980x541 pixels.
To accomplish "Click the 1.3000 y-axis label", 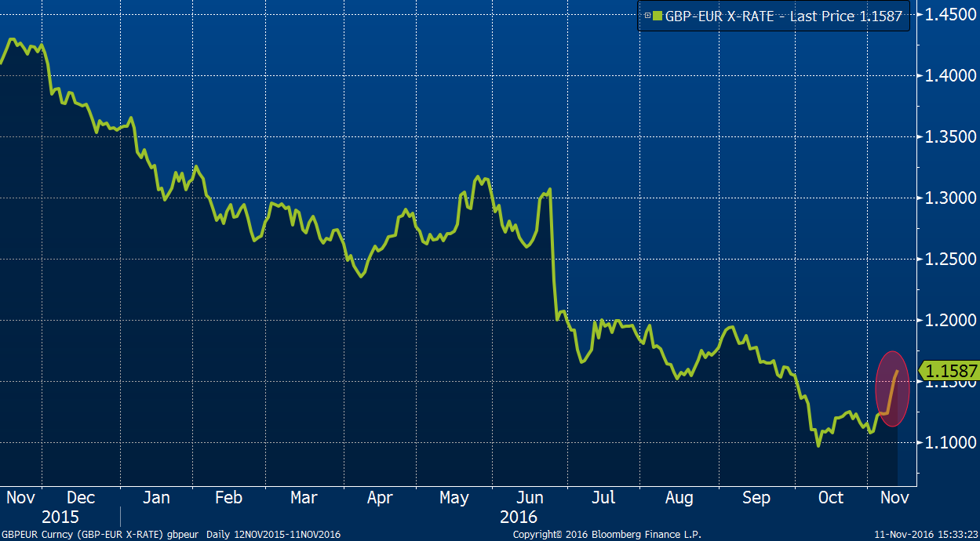I will (x=946, y=198).
